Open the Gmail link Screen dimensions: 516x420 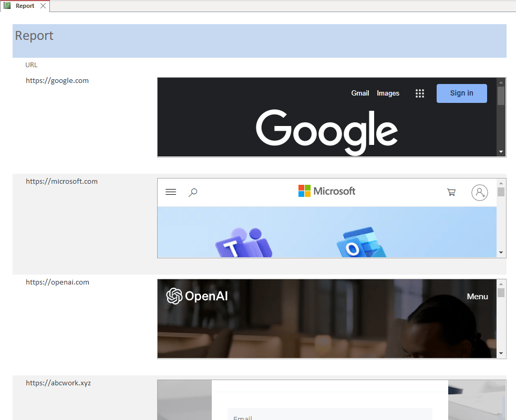tap(360, 93)
